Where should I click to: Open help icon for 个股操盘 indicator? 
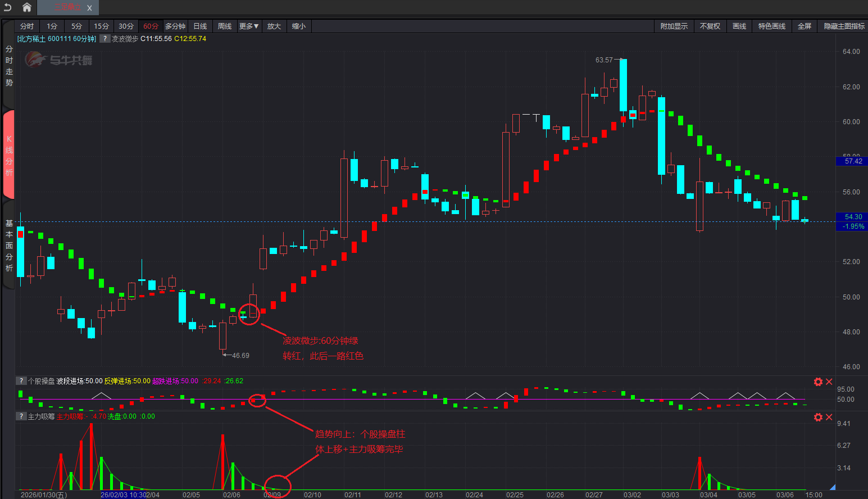point(21,381)
